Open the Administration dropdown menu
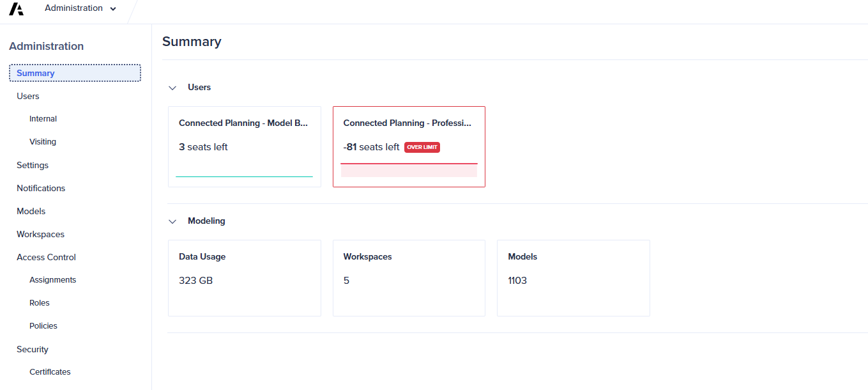Screen dimensions: 868x390 coord(80,8)
